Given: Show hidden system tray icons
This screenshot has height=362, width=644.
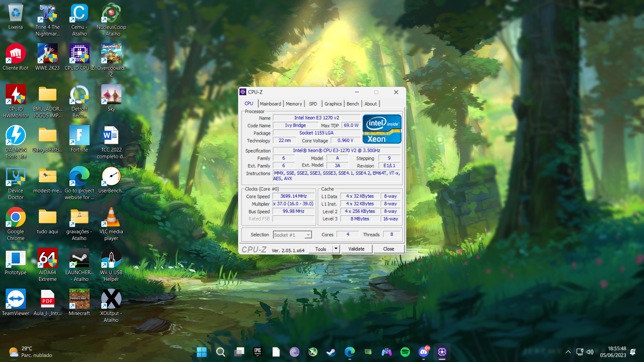Looking at the screenshot, I should [568, 352].
